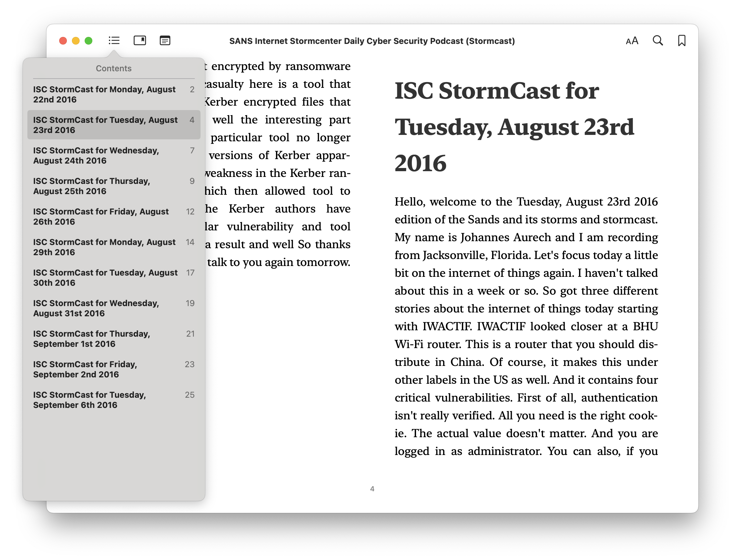Open the AA appearance settings
Screen dimensions: 734x560
(632, 41)
